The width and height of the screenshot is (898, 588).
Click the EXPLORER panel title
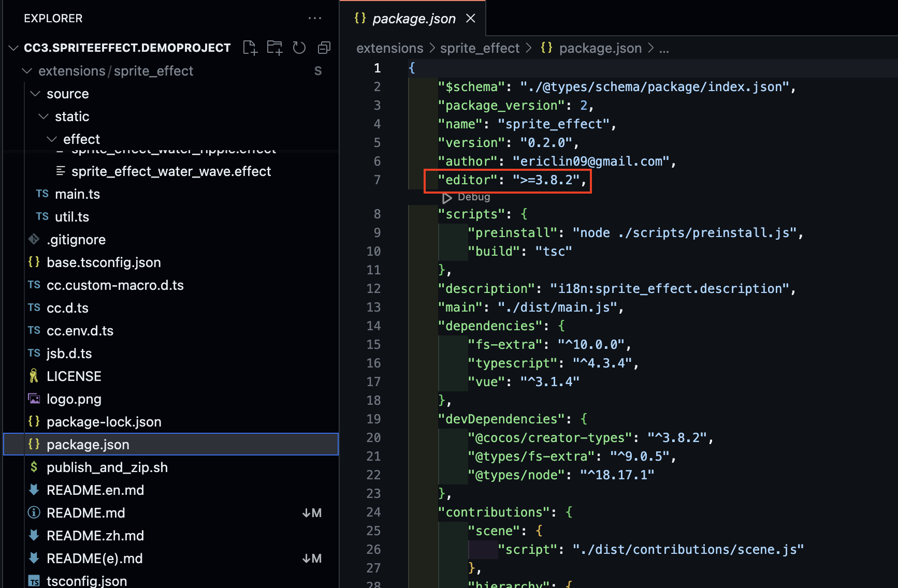pyautogui.click(x=53, y=19)
